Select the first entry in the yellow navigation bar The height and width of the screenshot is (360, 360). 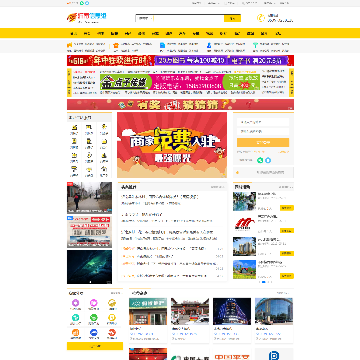(x=74, y=33)
